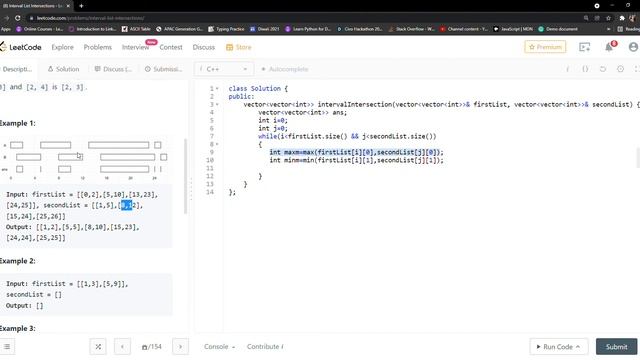Open the user profile avatar
The height and width of the screenshot is (360, 640).
click(x=633, y=47)
